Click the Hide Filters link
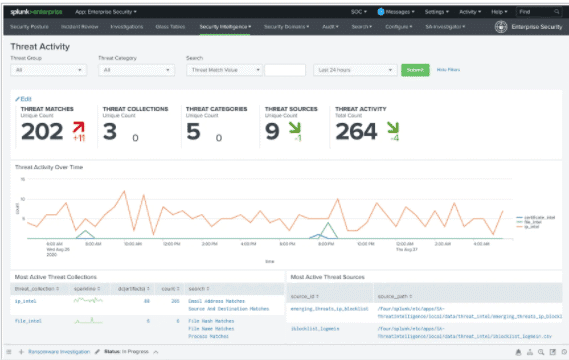 [448, 69]
